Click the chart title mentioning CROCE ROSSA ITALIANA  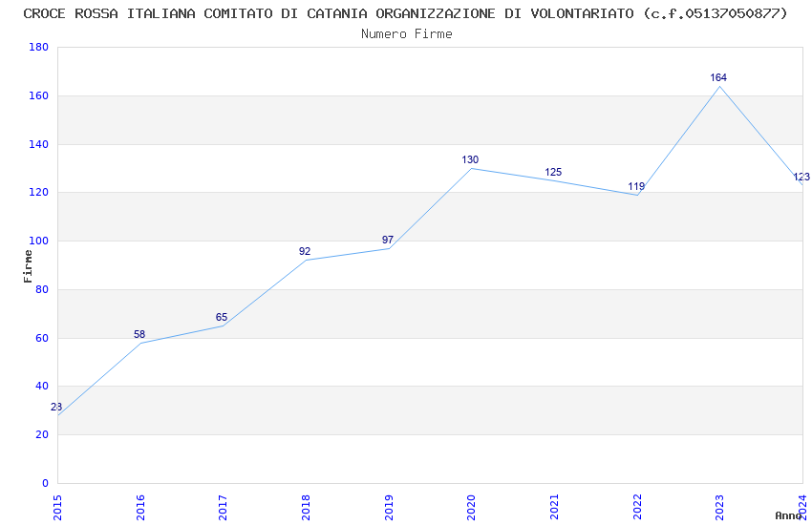(405, 14)
